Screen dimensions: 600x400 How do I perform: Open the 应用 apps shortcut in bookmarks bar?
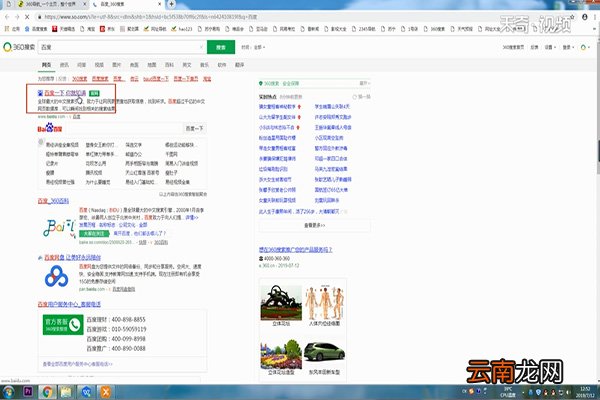tap(12, 29)
